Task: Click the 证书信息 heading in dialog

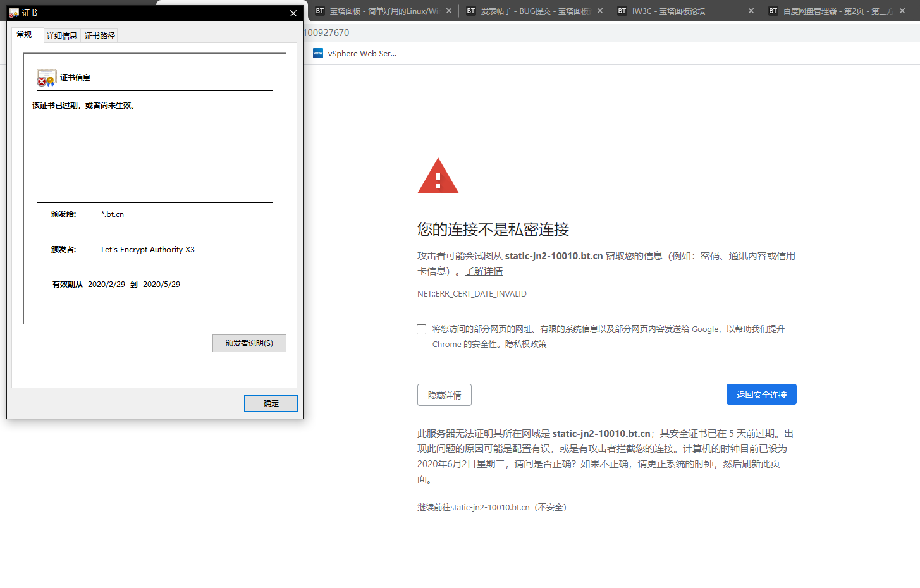Action: click(75, 78)
